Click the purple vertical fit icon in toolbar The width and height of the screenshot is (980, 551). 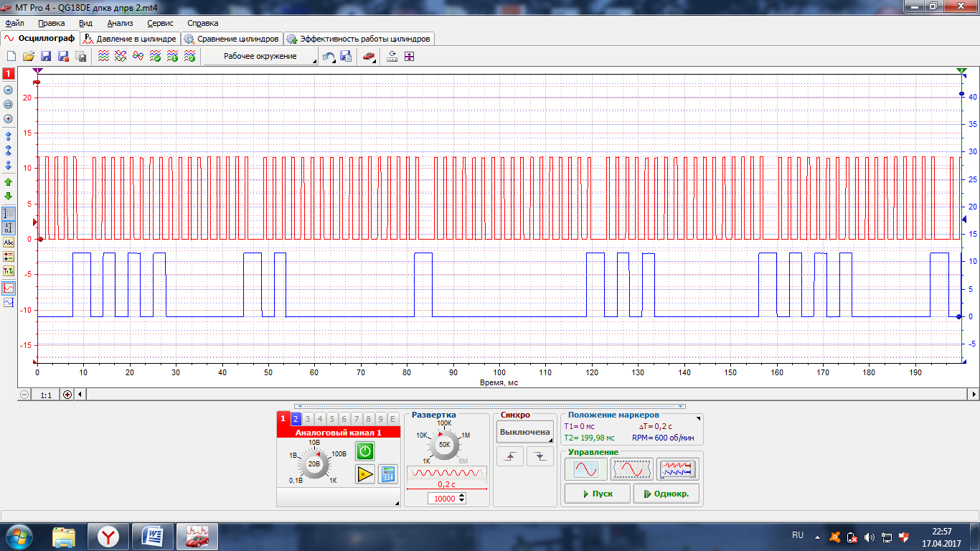(x=409, y=56)
